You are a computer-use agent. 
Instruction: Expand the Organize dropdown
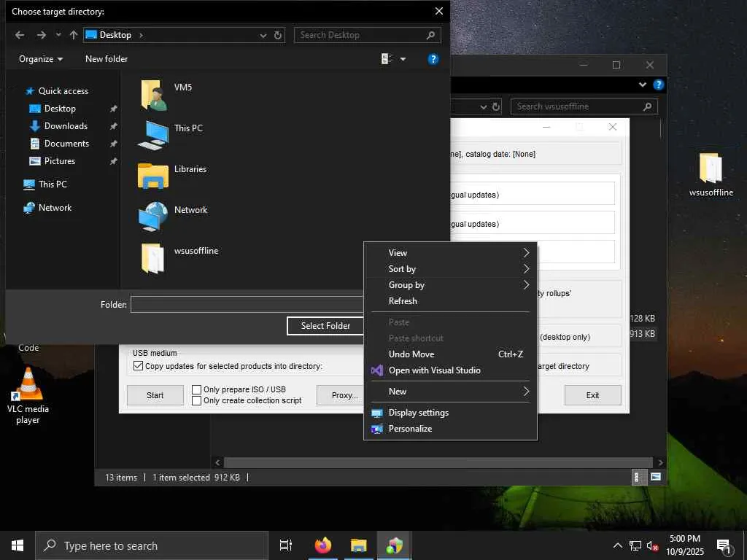[41, 59]
